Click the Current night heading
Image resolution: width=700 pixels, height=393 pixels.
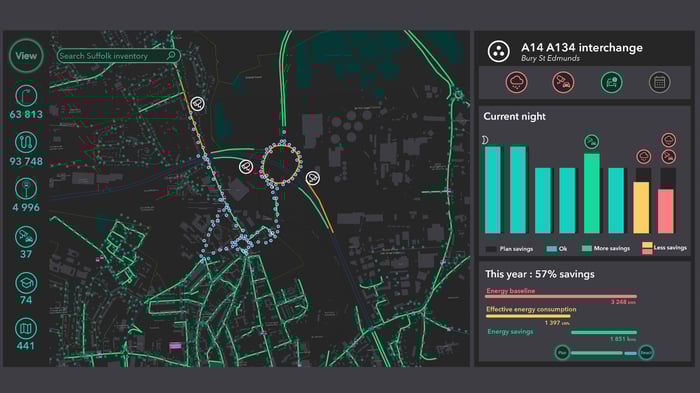pos(514,117)
